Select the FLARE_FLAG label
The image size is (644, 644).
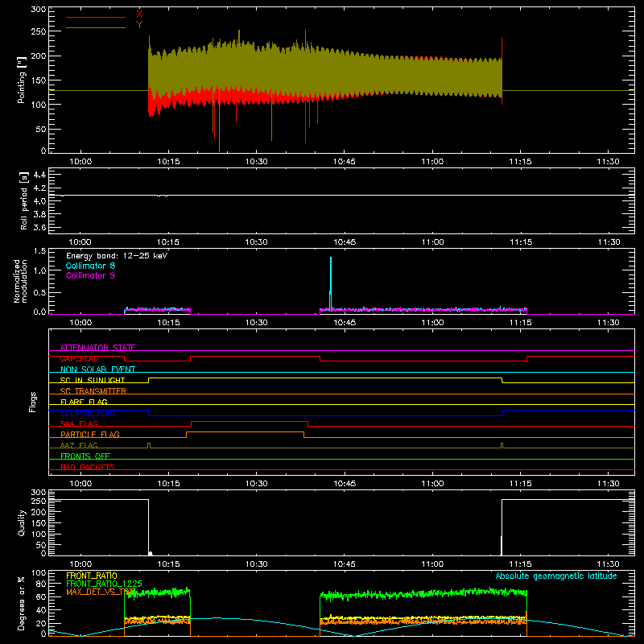84,402
